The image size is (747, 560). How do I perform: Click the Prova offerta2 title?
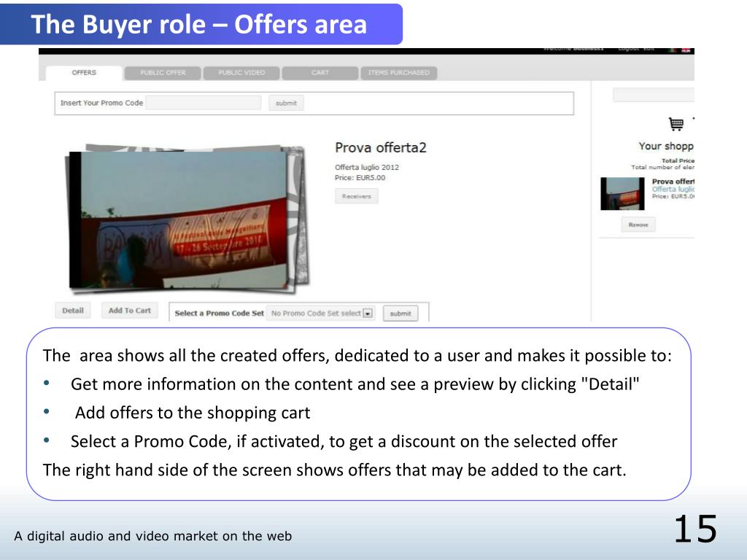click(381, 147)
